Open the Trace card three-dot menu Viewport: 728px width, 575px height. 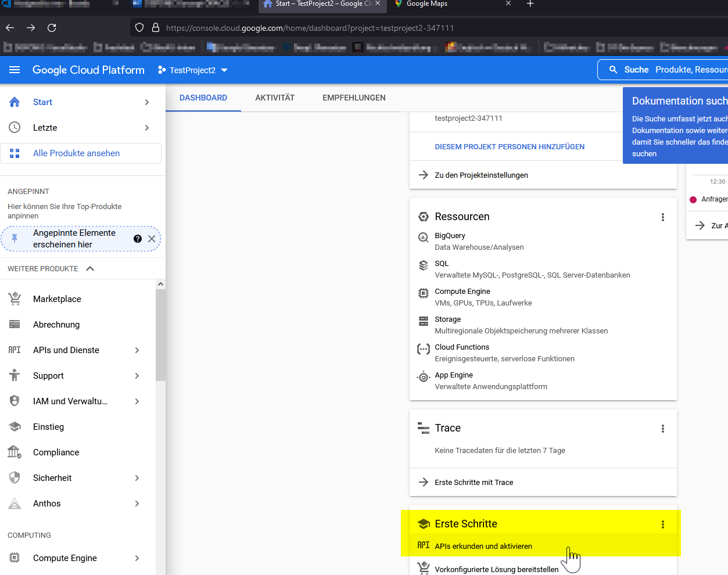pyautogui.click(x=662, y=429)
